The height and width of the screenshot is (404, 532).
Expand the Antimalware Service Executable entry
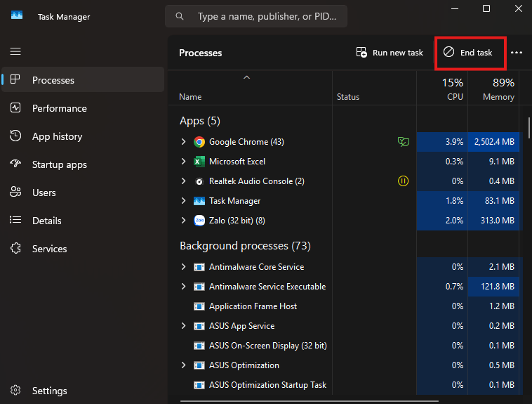184,287
